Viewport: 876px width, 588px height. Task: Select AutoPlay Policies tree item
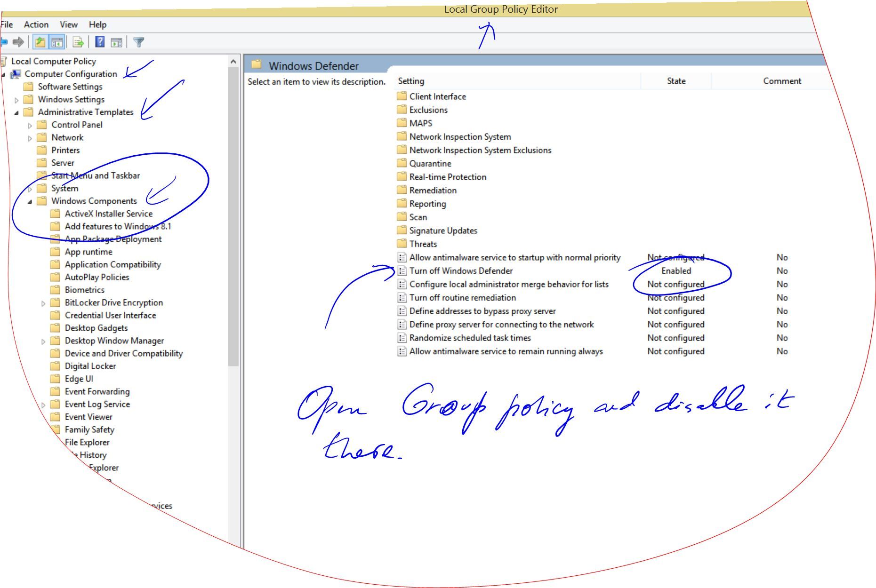97,277
